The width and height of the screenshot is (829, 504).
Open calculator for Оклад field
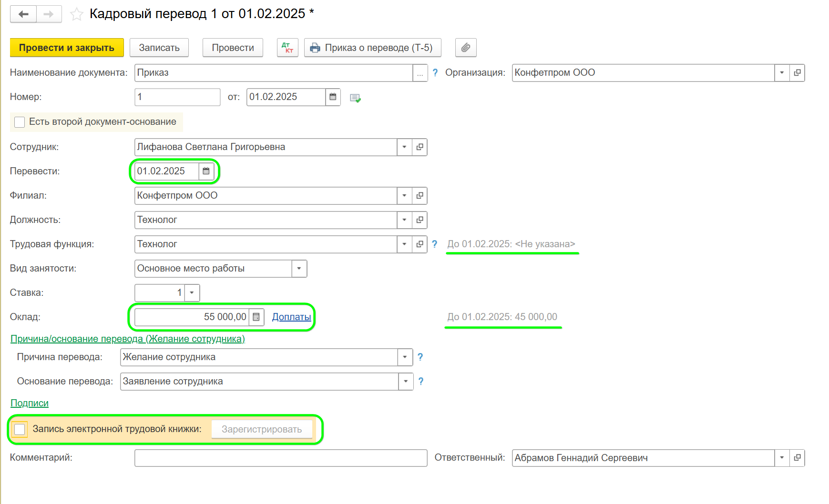point(256,317)
